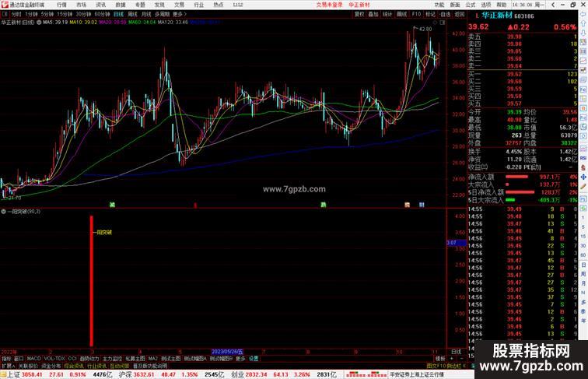Click the 日 daily period icon in sidebar
The width and height of the screenshot is (588, 379).
tap(583, 265)
